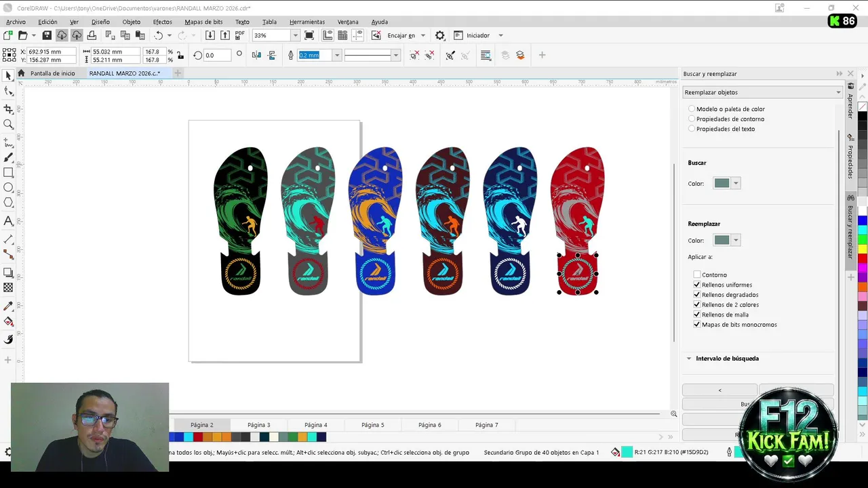868x488 pixels.
Task: Enable the Contorno checkbox
Action: click(696, 274)
